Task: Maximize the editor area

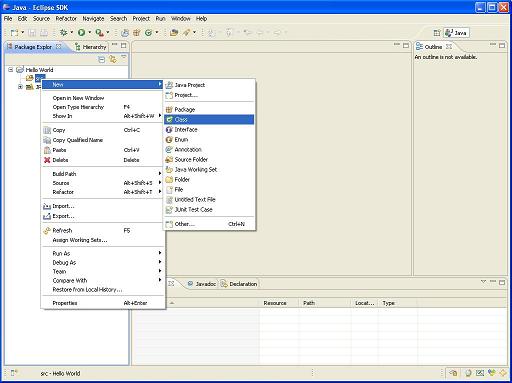Action: click(406, 45)
